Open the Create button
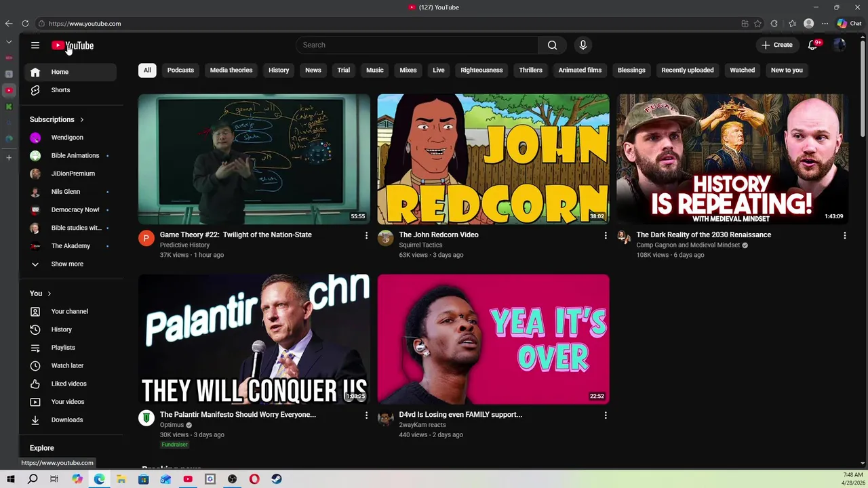 [x=776, y=45]
